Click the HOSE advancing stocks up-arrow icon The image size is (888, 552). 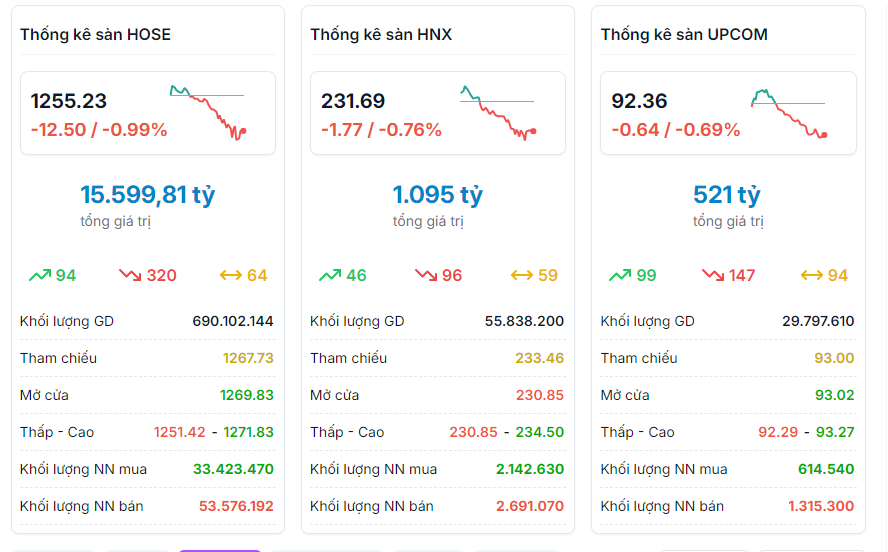pyautogui.click(x=40, y=275)
